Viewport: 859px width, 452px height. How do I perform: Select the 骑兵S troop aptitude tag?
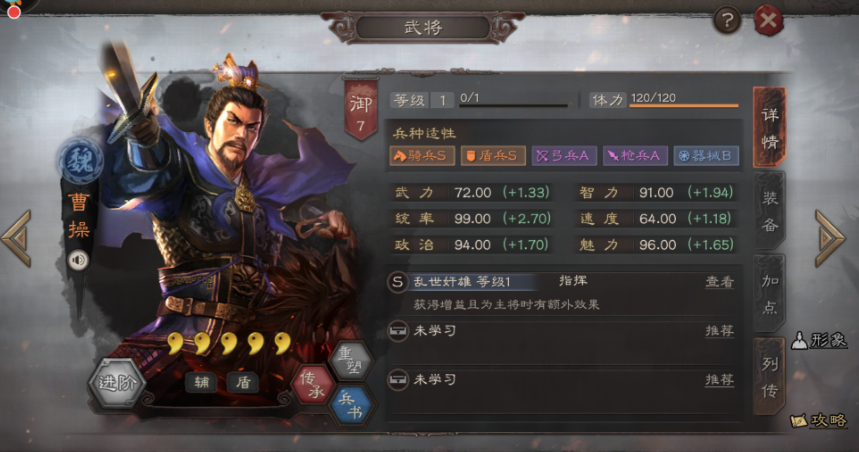(x=423, y=156)
